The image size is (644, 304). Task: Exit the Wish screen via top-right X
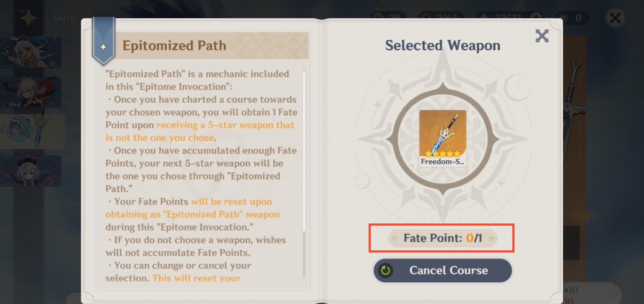pyautogui.click(x=615, y=18)
